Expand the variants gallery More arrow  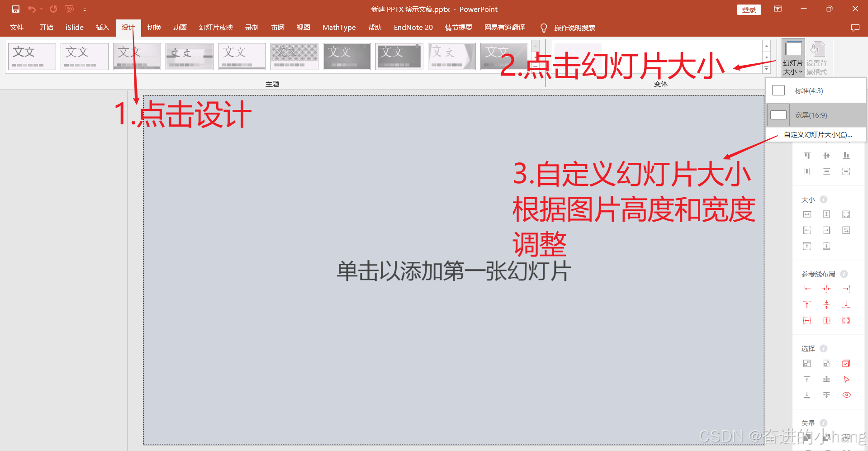pos(767,69)
